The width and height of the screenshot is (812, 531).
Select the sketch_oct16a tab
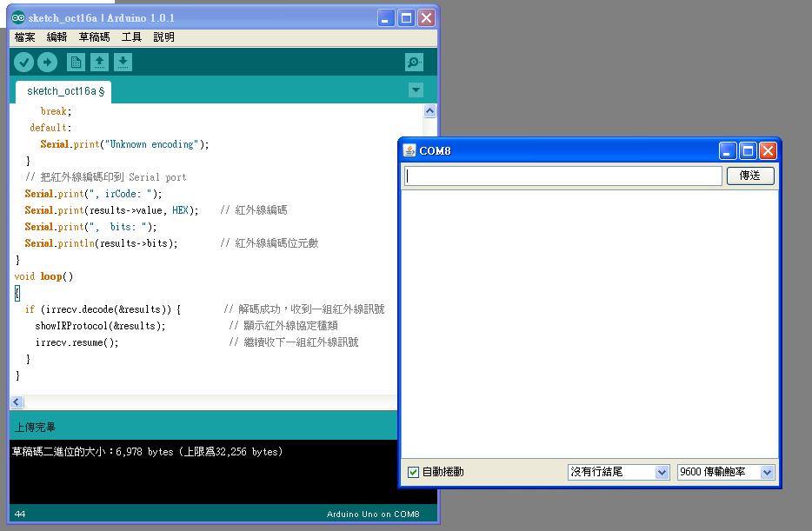coord(63,91)
